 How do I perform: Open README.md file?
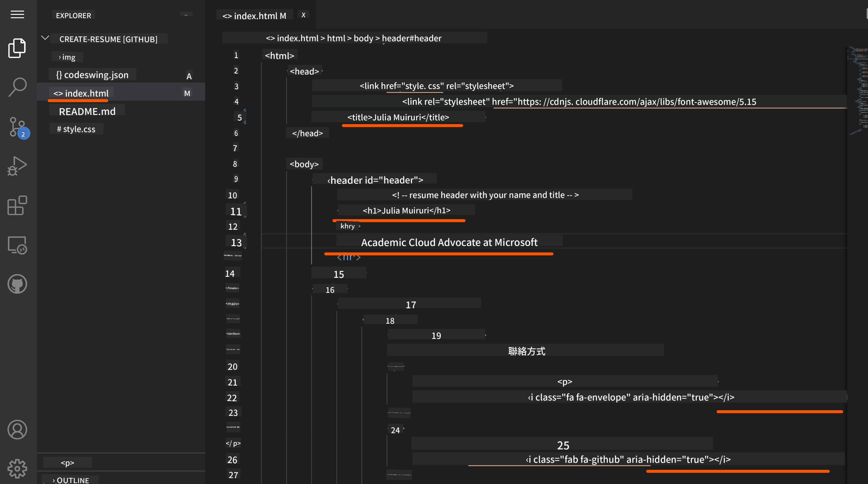(87, 111)
